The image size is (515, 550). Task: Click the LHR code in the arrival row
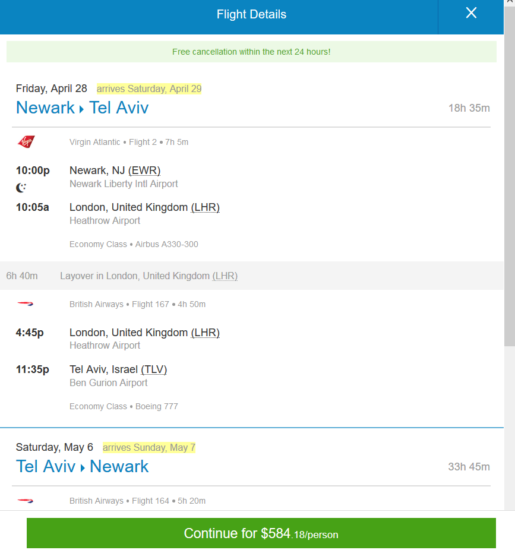coord(205,207)
